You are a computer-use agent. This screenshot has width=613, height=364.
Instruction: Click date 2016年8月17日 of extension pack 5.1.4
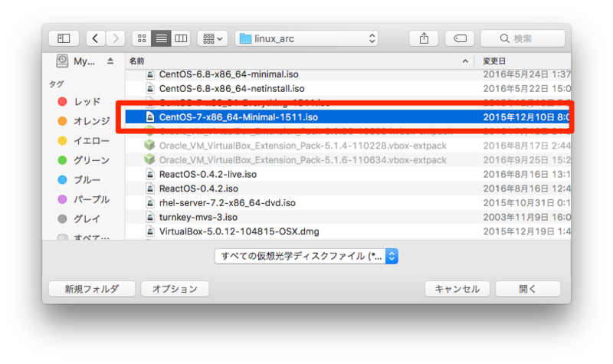526,146
